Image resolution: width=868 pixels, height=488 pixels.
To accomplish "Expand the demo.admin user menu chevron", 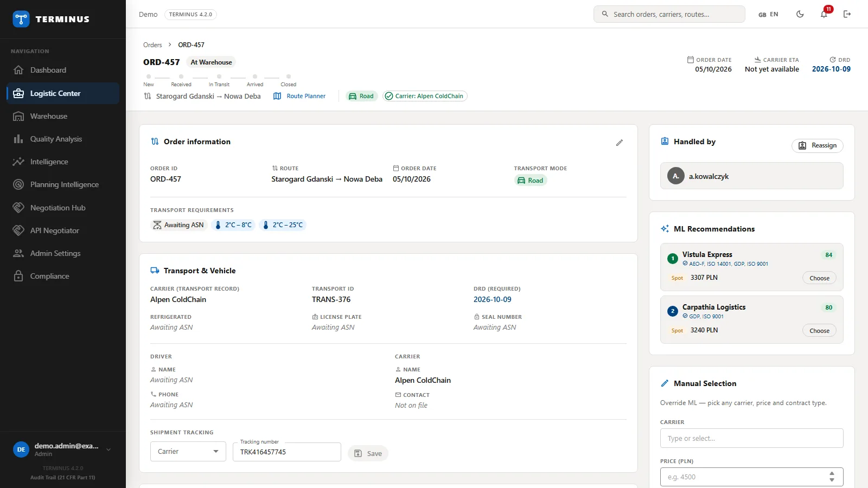I will coord(108,450).
